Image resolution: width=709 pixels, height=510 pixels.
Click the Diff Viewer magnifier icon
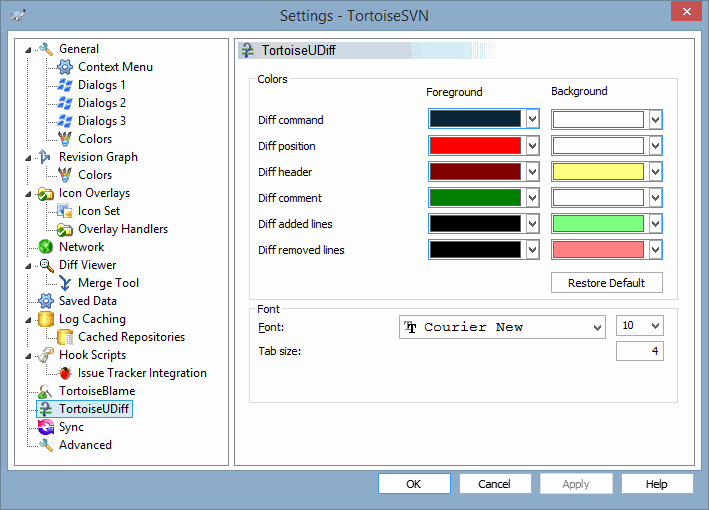[x=46, y=265]
